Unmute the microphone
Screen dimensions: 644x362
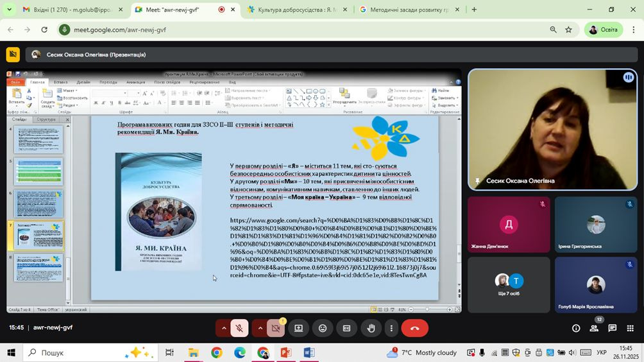coord(239,328)
